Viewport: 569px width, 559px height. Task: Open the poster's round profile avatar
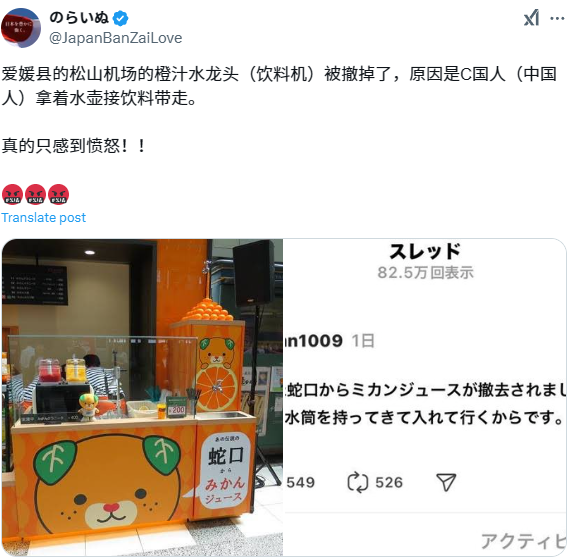click(21, 28)
